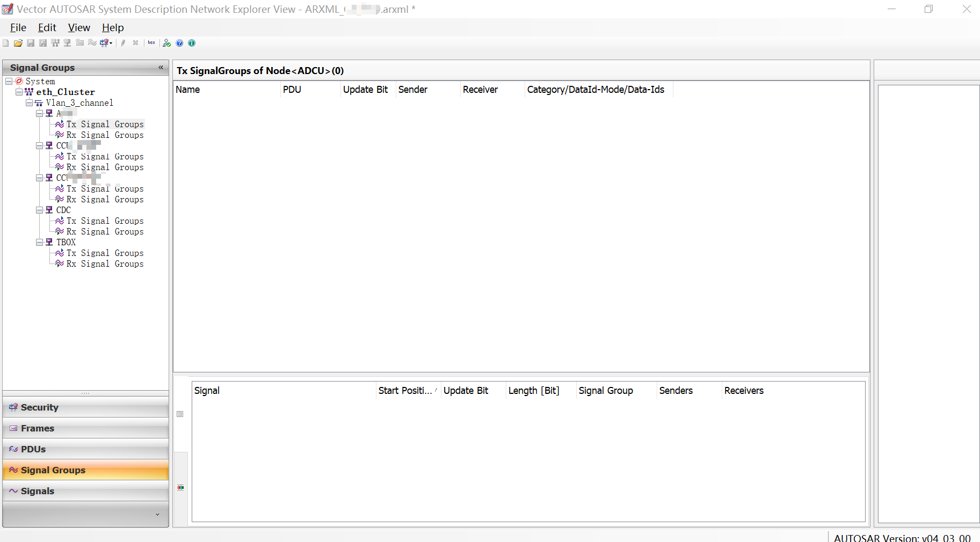Switch to the PDUs navigation section
The height and width of the screenshot is (542, 980).
click(x=85, y=449)
